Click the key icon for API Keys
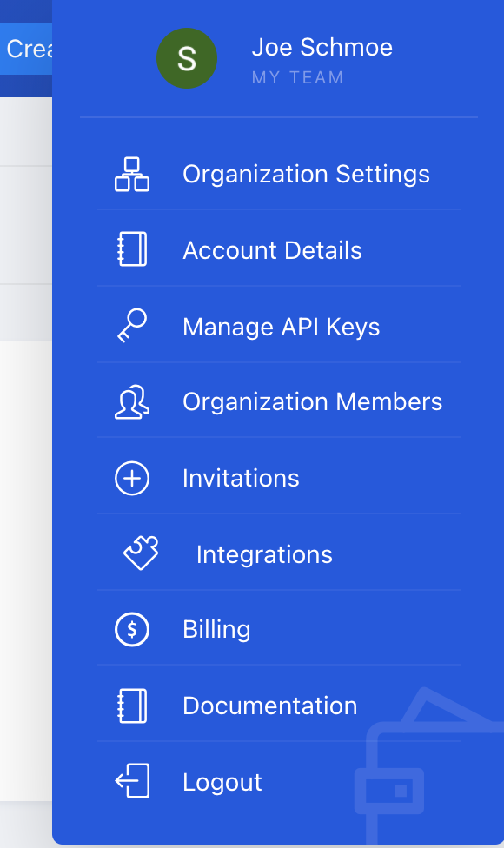 point(132,325)
